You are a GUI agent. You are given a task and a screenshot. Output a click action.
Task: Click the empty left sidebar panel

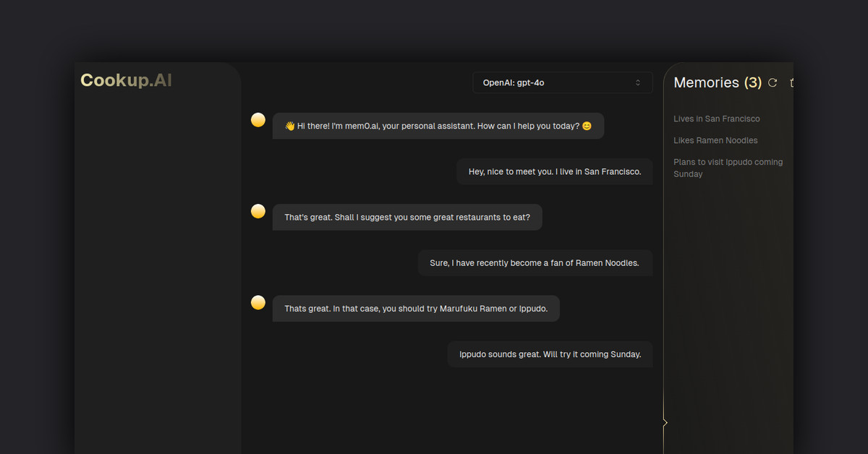(158, 275)
